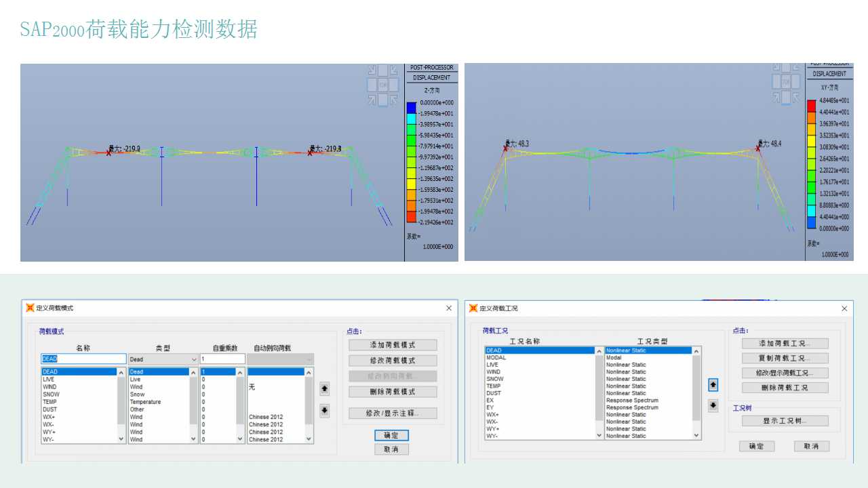Click the 最大 48.3 marker on XY model
The width and height of the screenshot is (868, 488).
(505, 148)
